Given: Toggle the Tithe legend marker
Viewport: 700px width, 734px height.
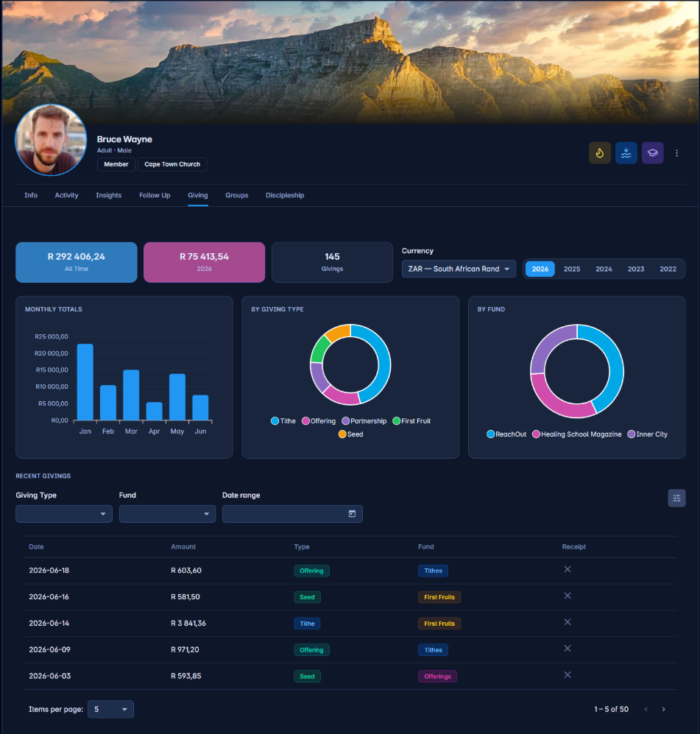Looking at the screenshot, I should (x=275, y=421).
